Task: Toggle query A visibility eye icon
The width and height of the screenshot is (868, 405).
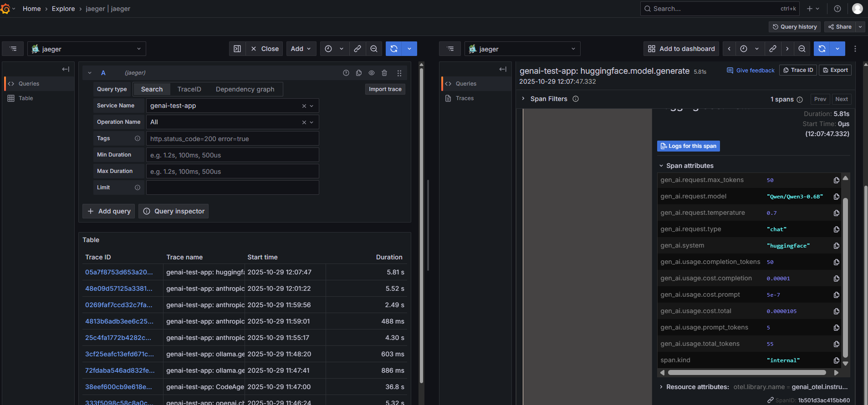Action: click(x=372, y=73)
